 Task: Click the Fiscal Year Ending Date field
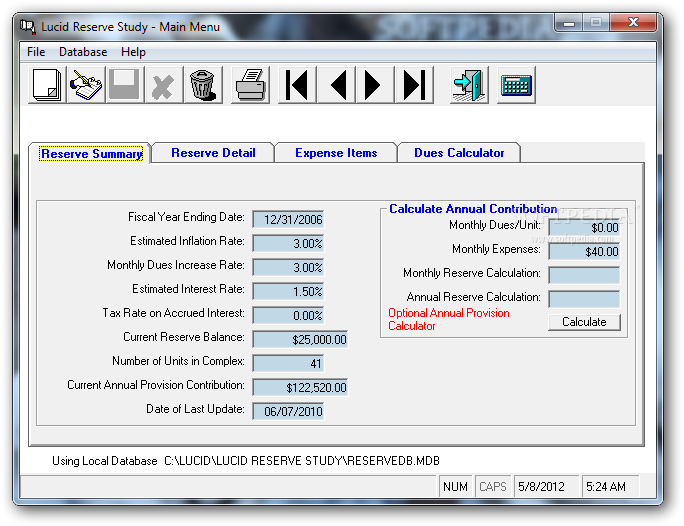point(288,219)
